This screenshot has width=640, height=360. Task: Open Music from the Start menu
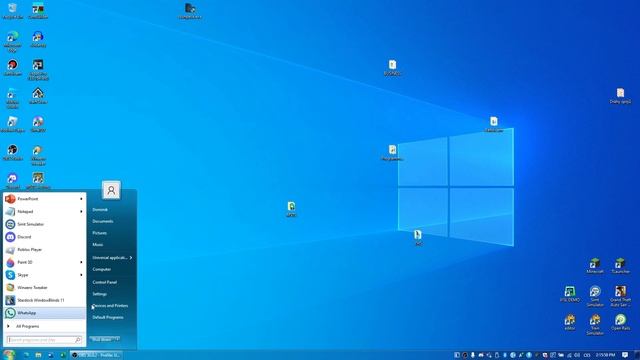(98, 244)
